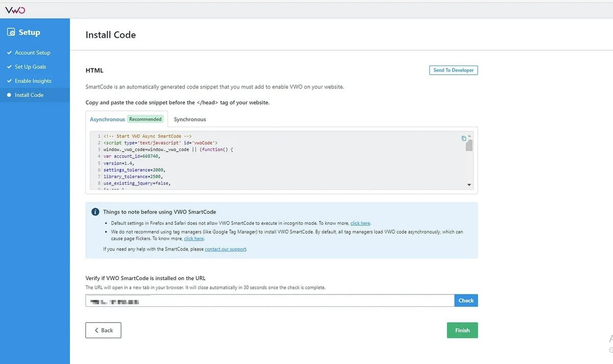Click the VWO logo
Screen dimensions: 613x364
click(x=15, y=10)
